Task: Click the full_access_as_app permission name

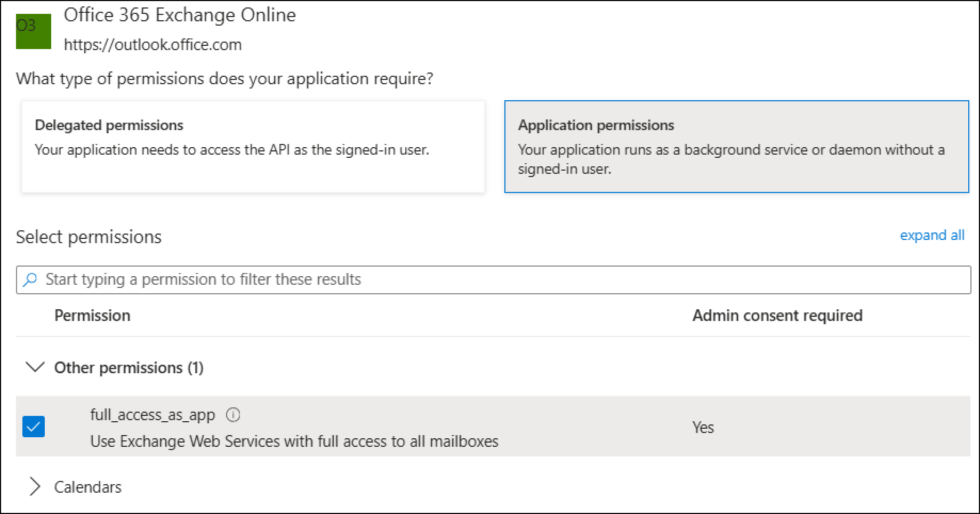Action: [152, 414]
